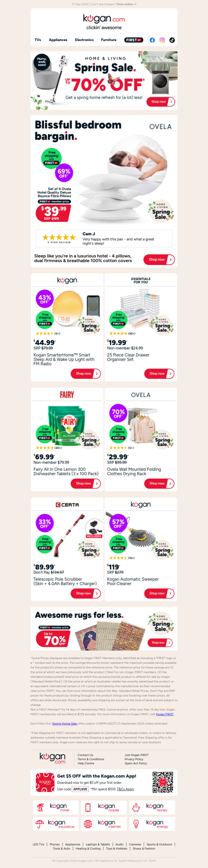Open Kogan Insurance umbrella tile
The height and width of the screenshot is (868, 208).
(x=55, y=824)
